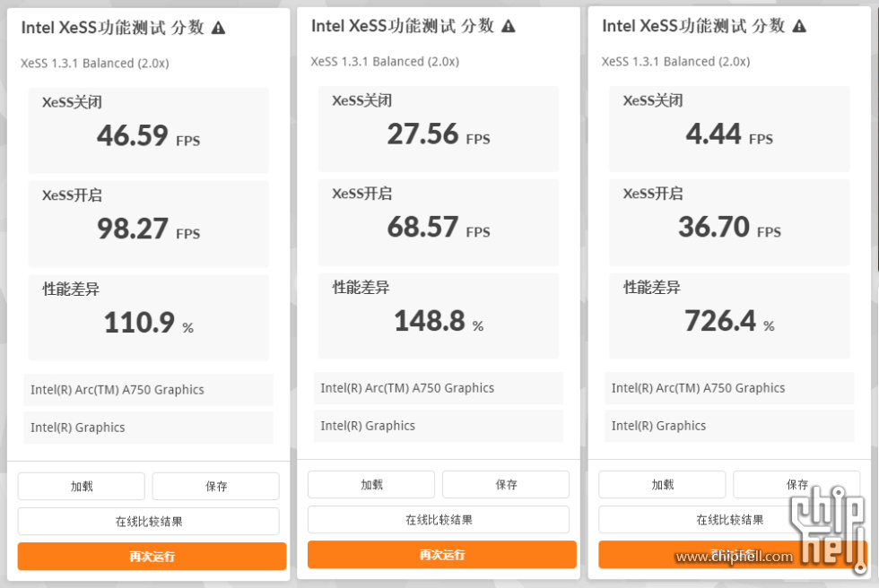Click the XeSS关闭 score 4.44 FPS
The image size is (879, 588).
coord(729,134)
